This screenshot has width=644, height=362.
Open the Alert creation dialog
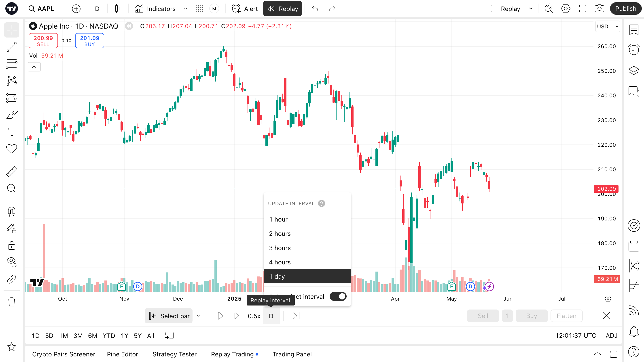[245, 9]
